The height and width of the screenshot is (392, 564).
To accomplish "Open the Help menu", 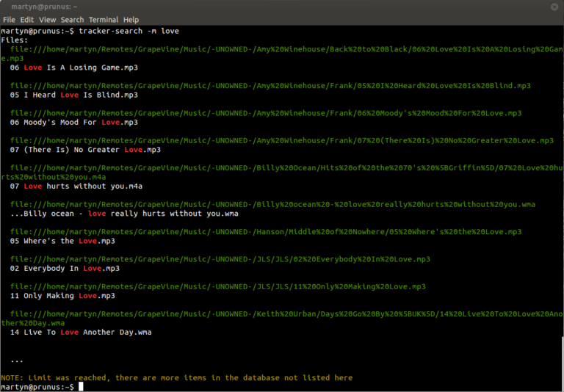I will [131, 20].
